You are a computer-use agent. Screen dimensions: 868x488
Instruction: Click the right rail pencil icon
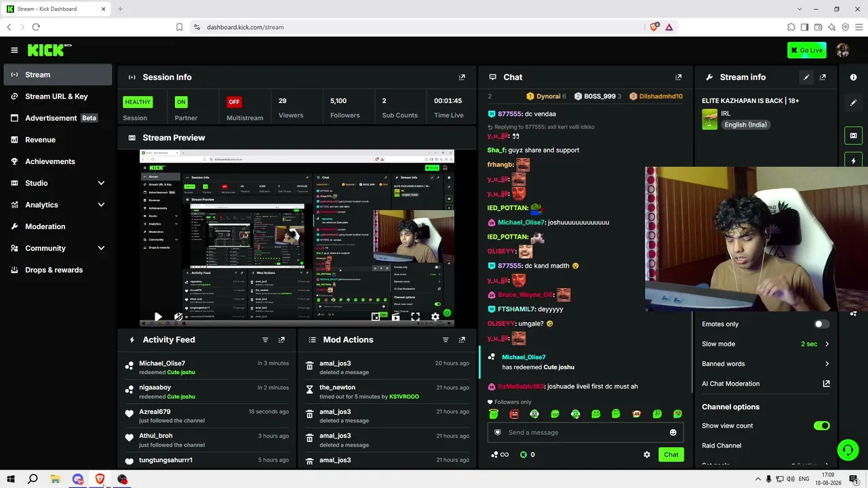[x=853, y=103]
